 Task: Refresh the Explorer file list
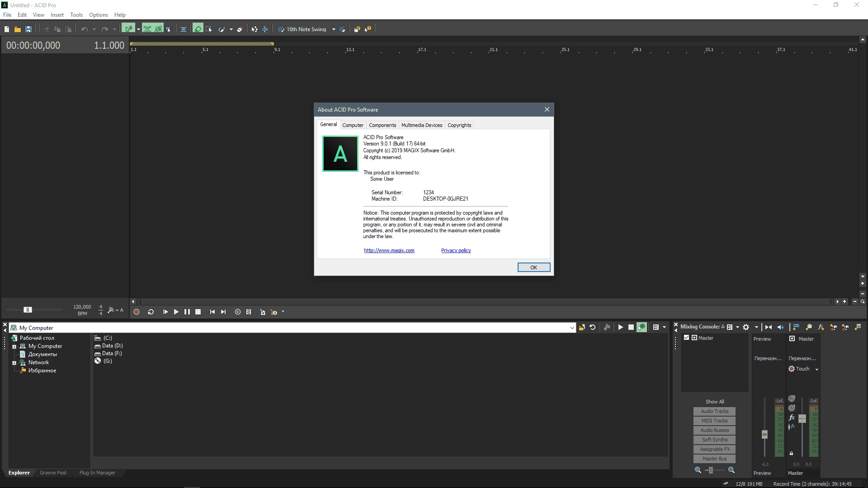593,328
